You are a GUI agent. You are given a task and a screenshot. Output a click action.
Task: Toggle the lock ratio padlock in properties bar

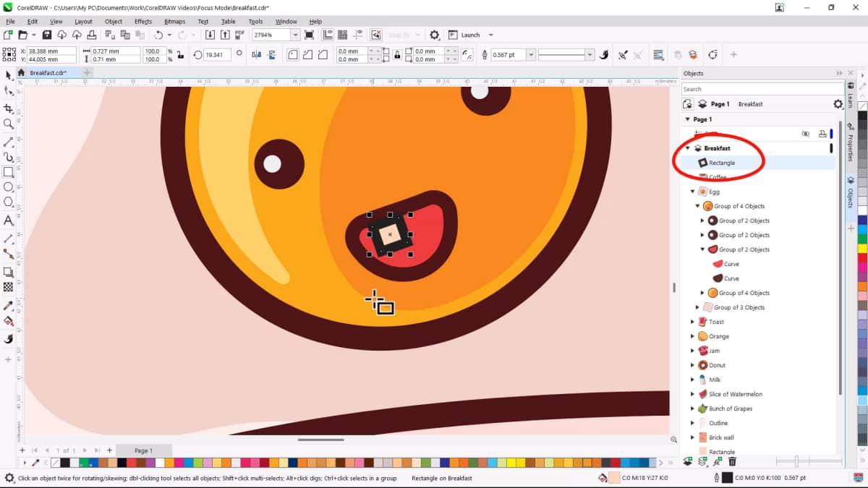[x=397, y=54]
